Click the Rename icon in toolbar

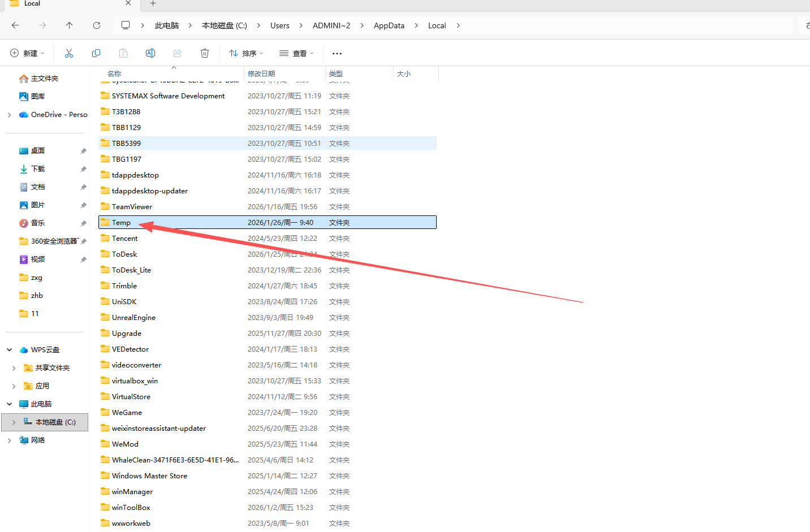pos(150,53)
